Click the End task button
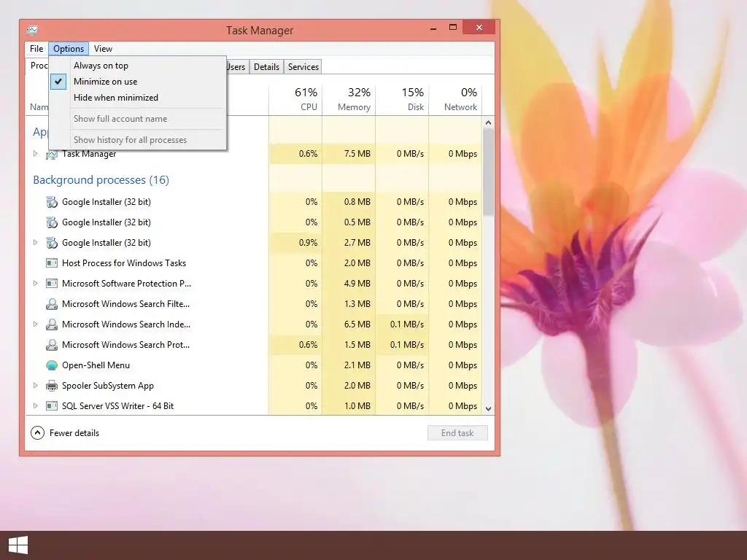 pos(457,433)
